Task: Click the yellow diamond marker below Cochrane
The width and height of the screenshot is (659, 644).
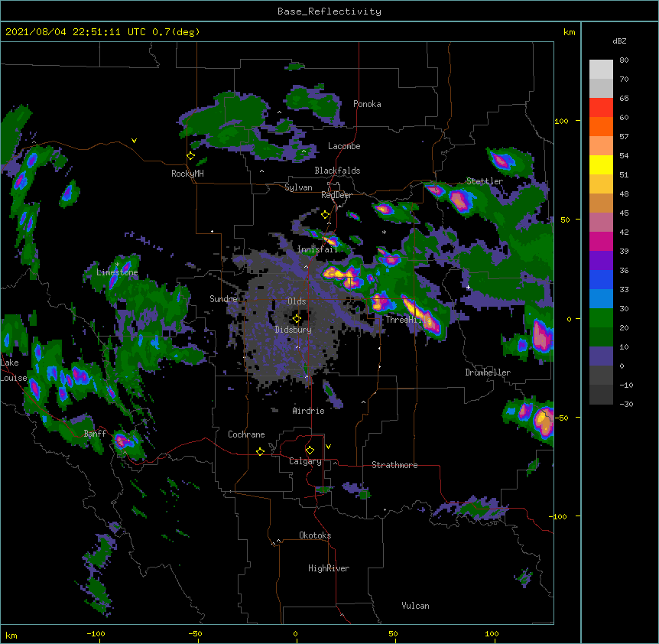Action: click(260, 451)
